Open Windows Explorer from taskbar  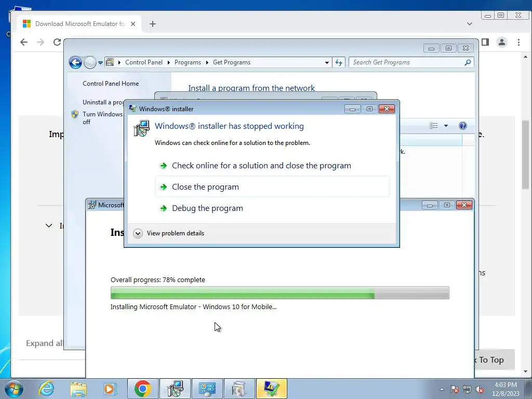tap(78, 389)
